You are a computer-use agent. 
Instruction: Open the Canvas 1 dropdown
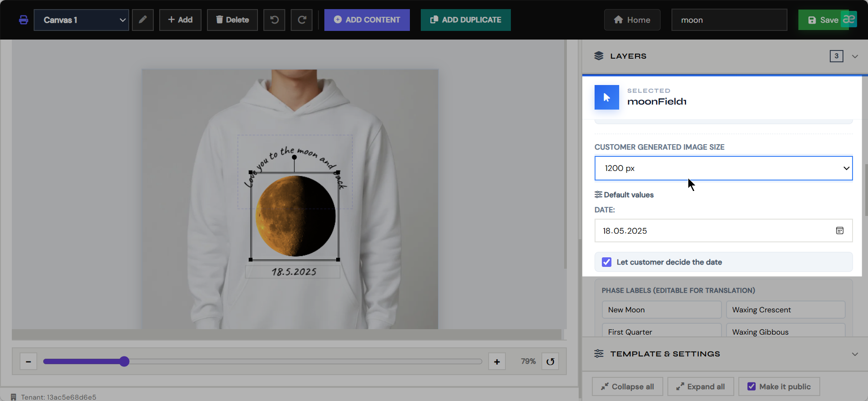tap(81, 20)
